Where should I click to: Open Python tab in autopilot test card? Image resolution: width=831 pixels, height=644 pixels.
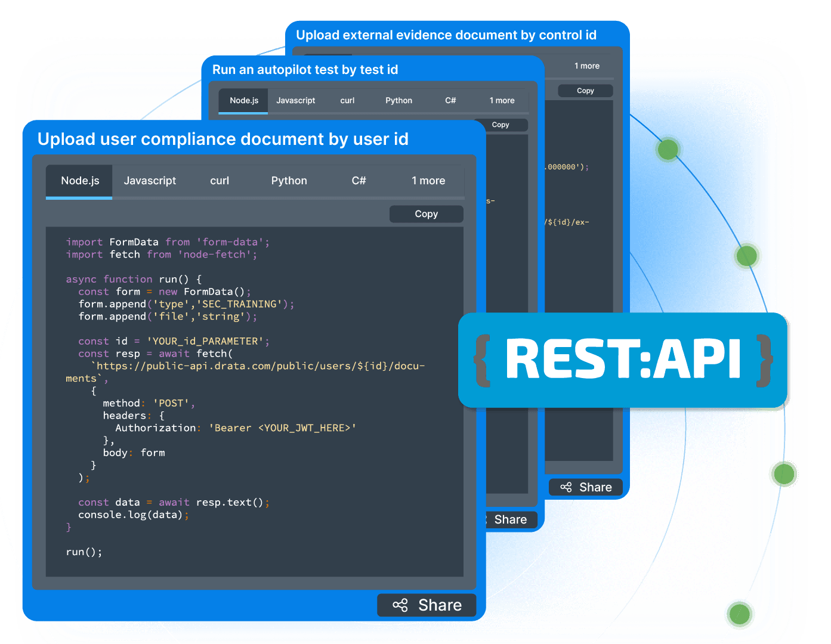pyautogui.click(x=398, y=101)
